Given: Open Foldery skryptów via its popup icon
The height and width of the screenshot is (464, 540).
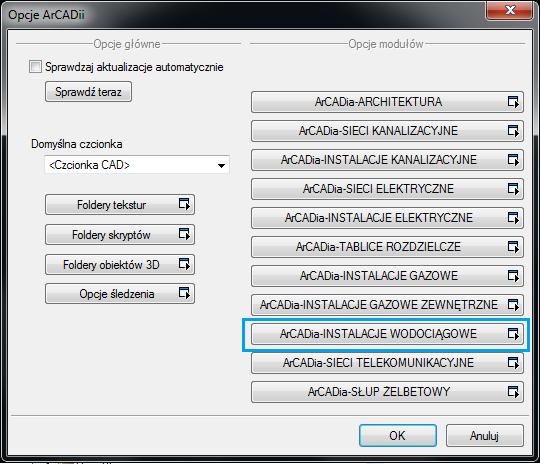Looking at the screenshot, I should 184,234.
